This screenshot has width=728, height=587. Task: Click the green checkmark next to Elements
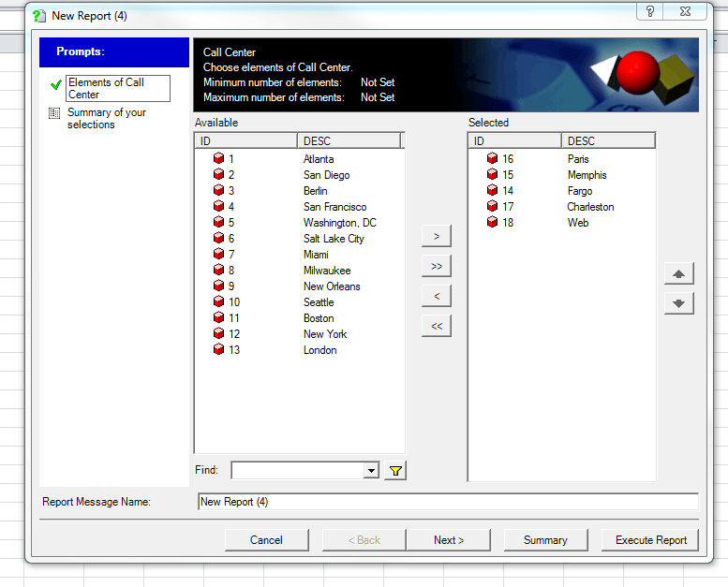click(x=56, y=84)
